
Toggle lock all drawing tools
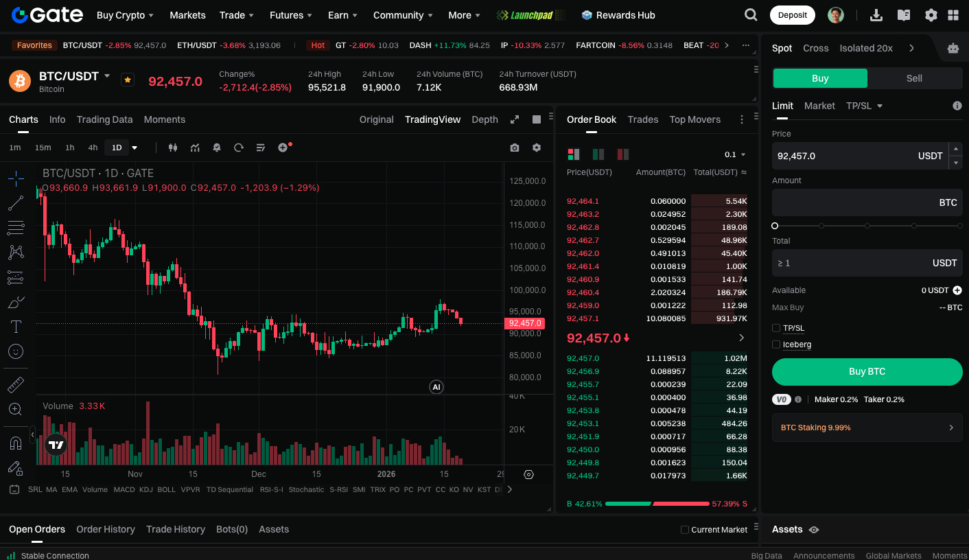coord(16,468)
